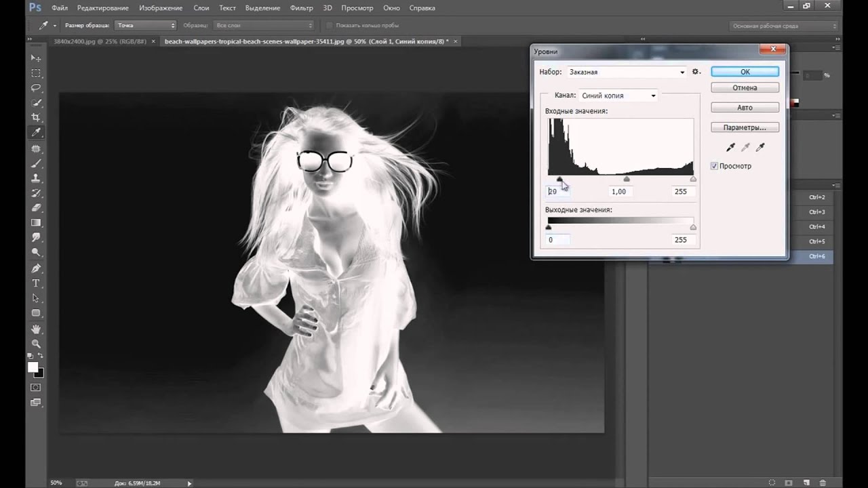Swap foreground and background colors
Image resolution: width=868 pixels, height=488 pixels.
(x=41, y=356)
